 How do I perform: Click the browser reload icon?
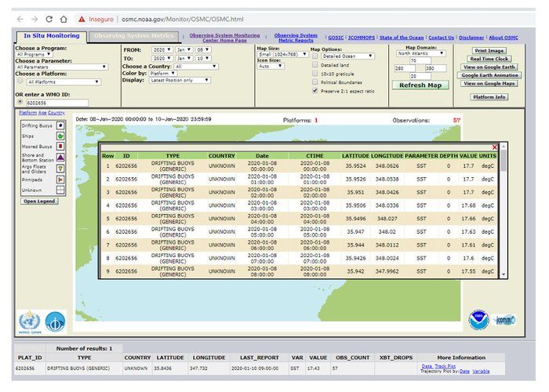pos(50,18)
